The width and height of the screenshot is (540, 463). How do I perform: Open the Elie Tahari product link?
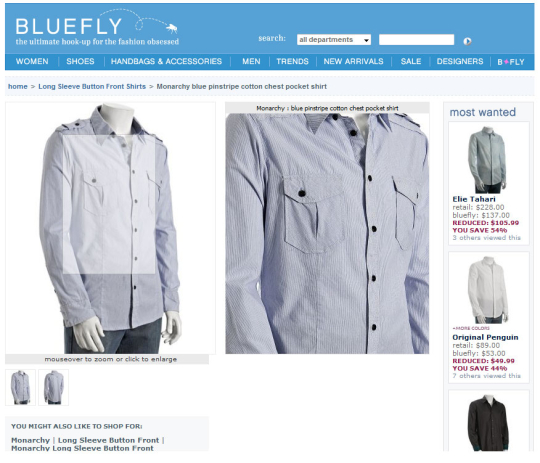click(474, 199)
